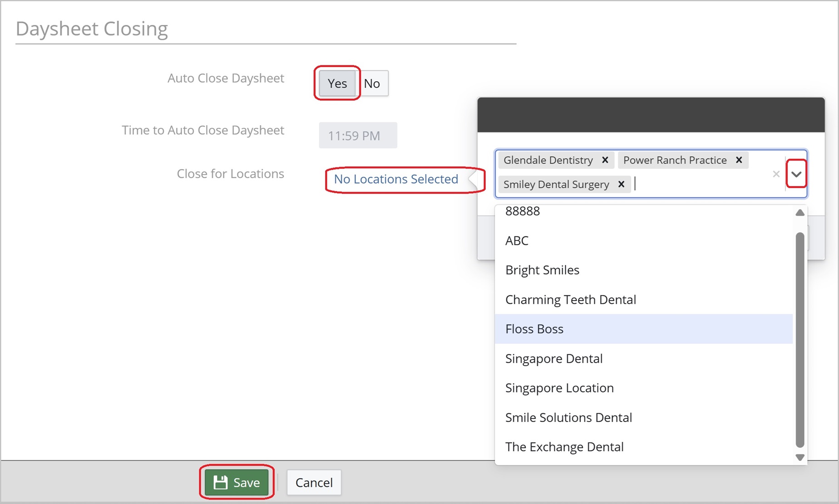Set Auto Close Daysheet to No
Screen dimensions: 839x504
[372, 83]
